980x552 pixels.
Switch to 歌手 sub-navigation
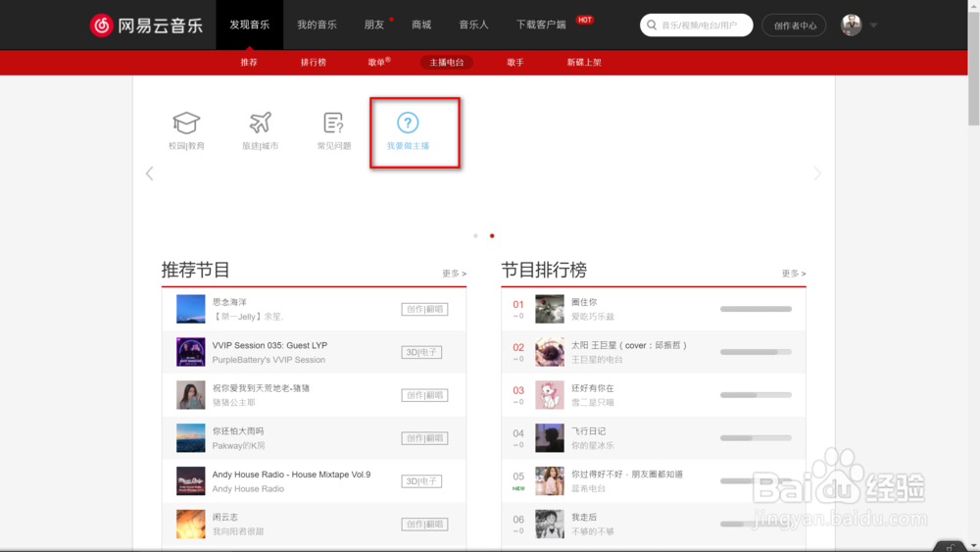tap(515, 63)
